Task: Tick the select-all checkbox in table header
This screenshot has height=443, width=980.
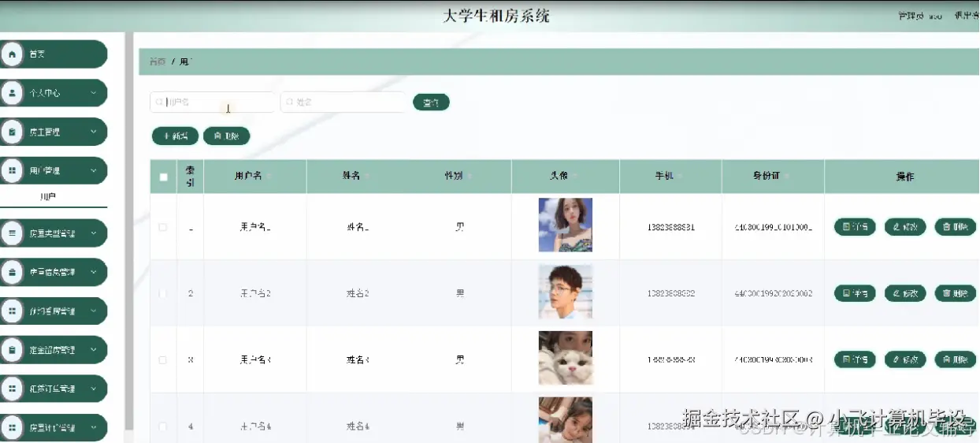Action: coord(163,177)
